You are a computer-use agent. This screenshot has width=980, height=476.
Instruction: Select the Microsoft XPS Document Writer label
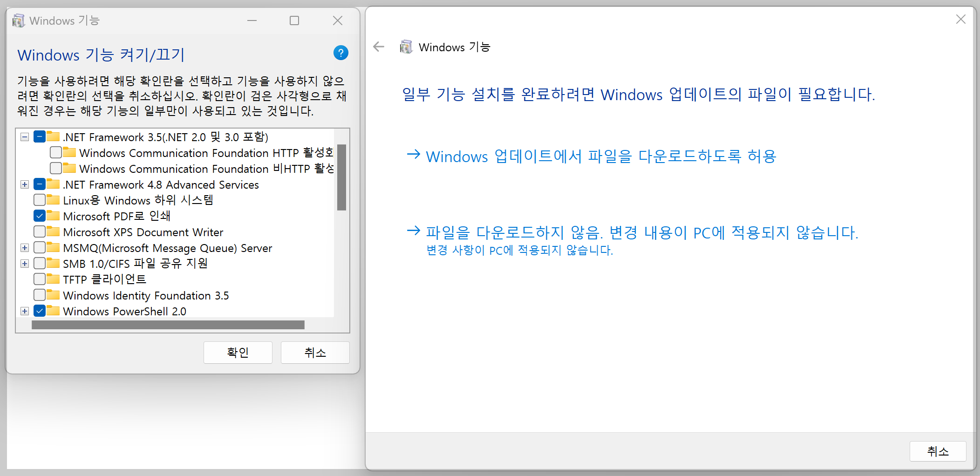(x=143, y=232)
